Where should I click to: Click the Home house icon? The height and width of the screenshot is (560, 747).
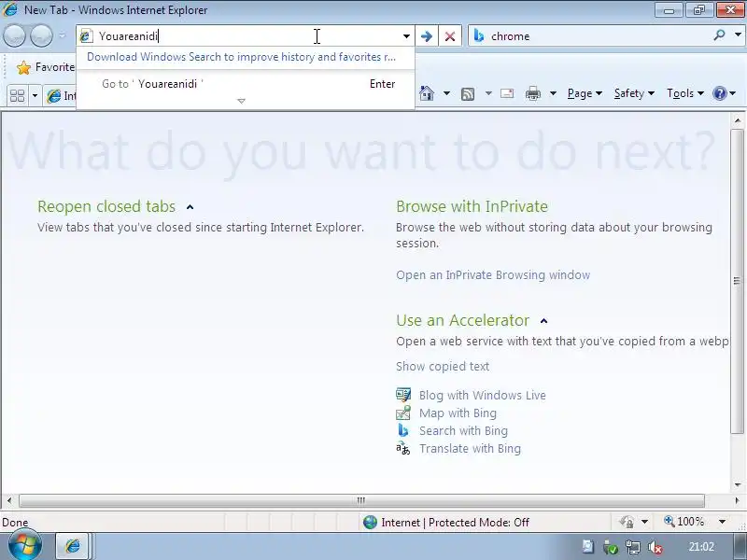click(x=427, y=93)
